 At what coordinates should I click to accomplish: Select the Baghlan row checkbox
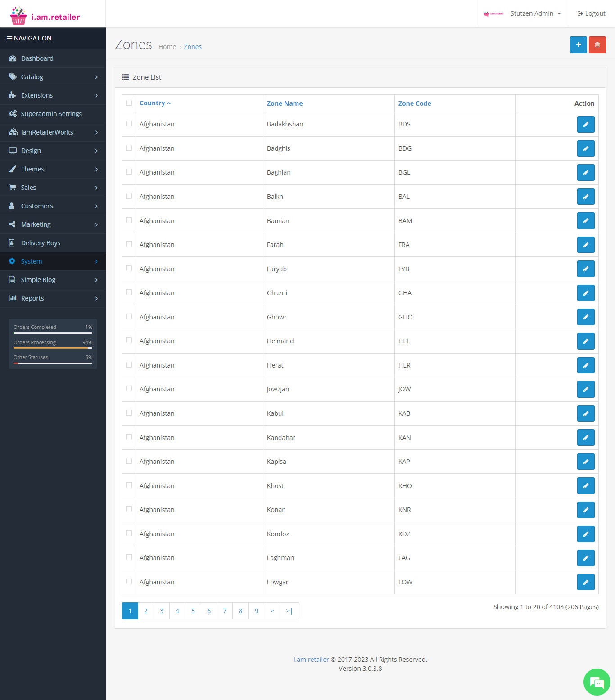click(x=129, y=171)
